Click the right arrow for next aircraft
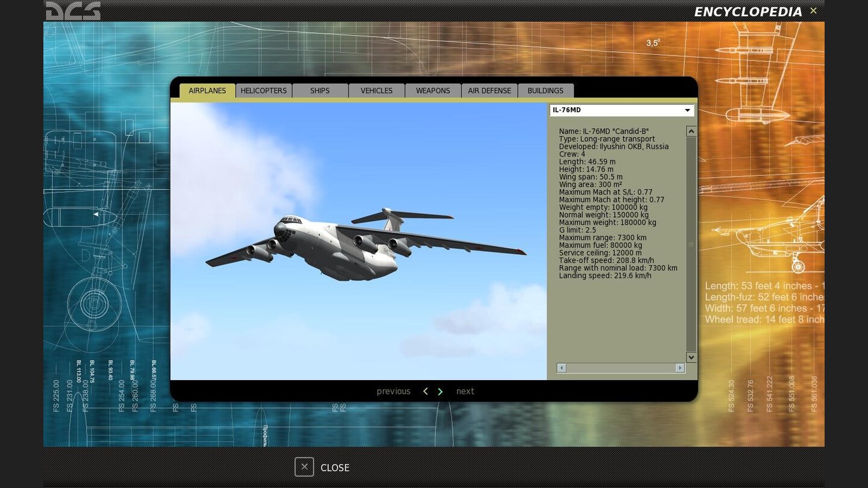Screen dimensions: 868x488 440,392
